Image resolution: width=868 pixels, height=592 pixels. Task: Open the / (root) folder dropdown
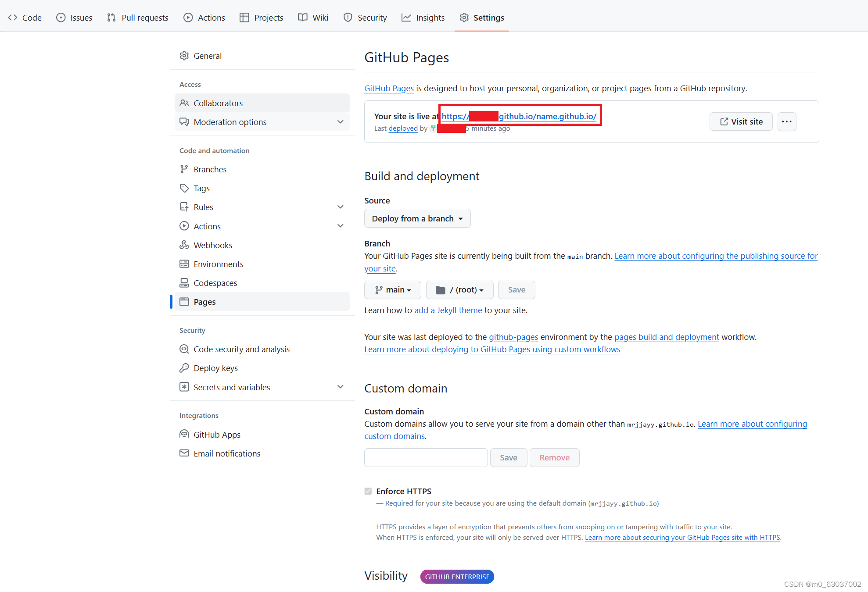pos(459,290)
